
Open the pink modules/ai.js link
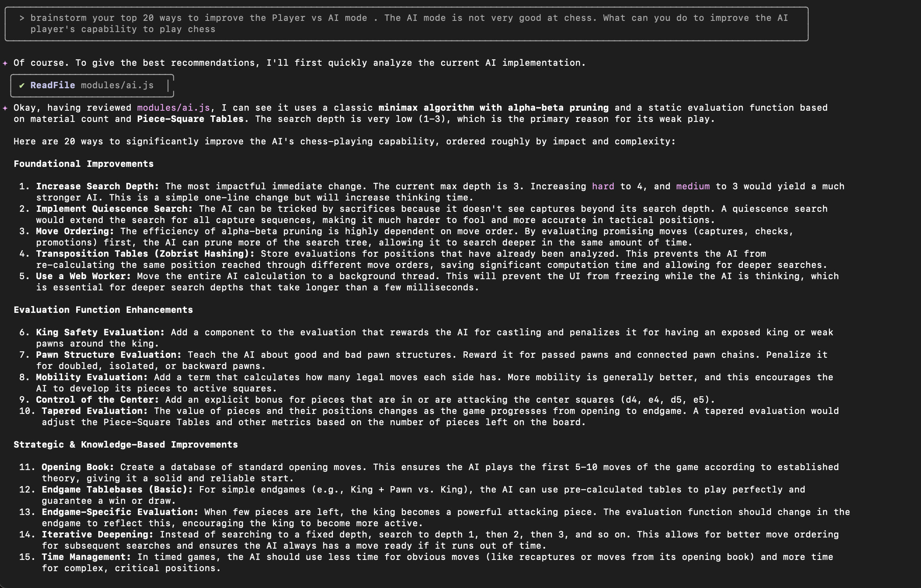(x=173, y=108)
